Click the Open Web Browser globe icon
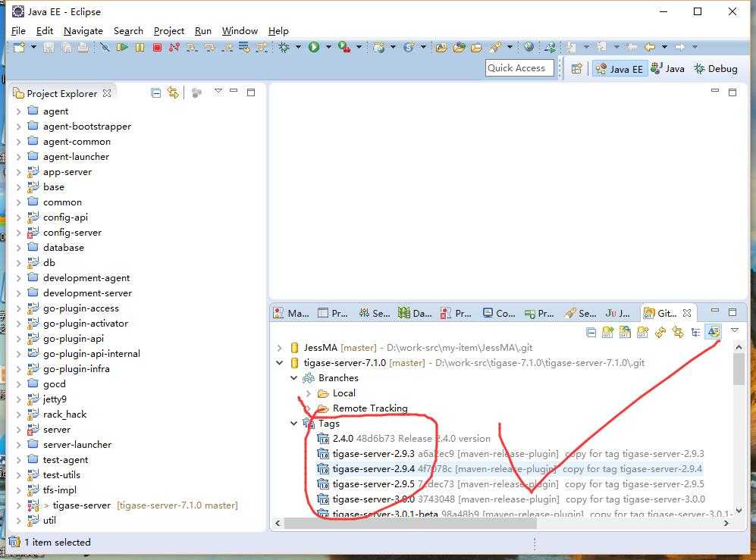The height and width of the screenshot is (560, 756). click(529, 47)
